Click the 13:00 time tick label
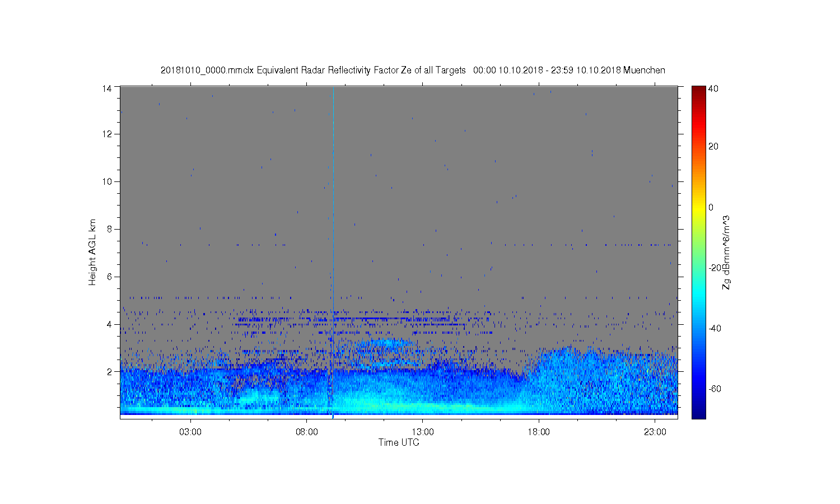 point(423,432)
